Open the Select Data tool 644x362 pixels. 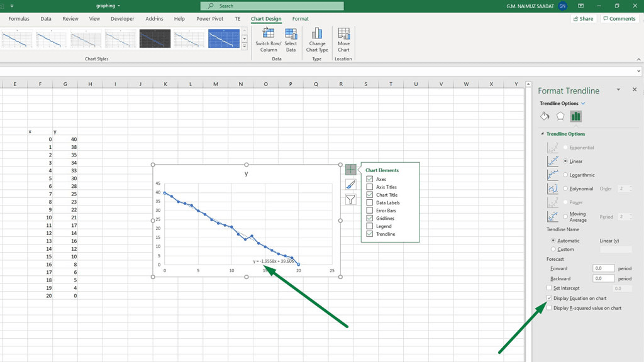pyautogui.click(x=291, y=40)
